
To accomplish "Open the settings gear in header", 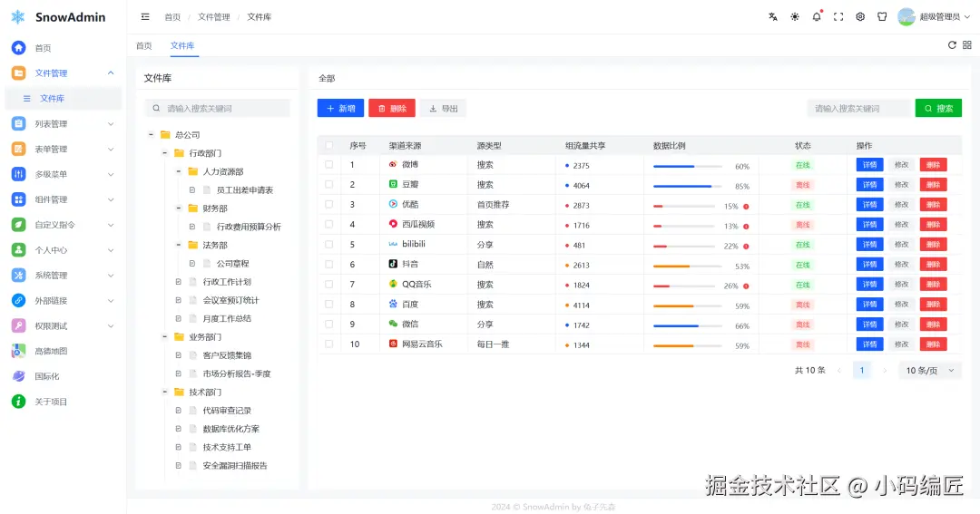I will pos(860,17).
